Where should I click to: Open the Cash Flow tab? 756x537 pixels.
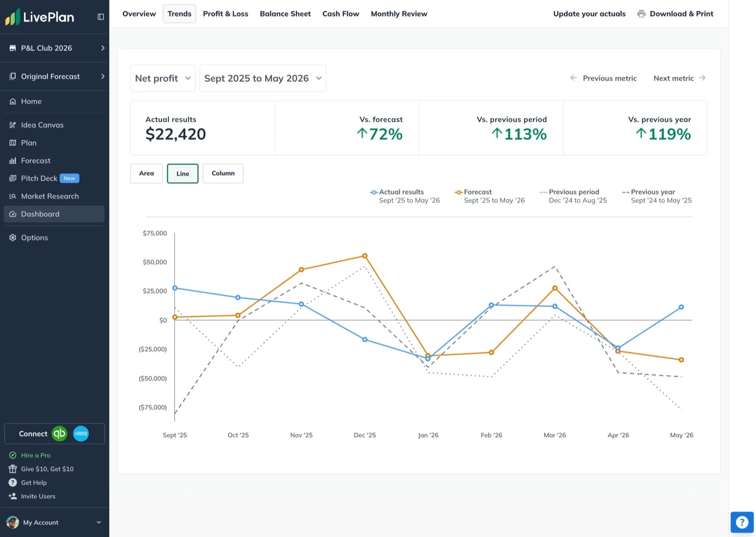click(341, 14)
